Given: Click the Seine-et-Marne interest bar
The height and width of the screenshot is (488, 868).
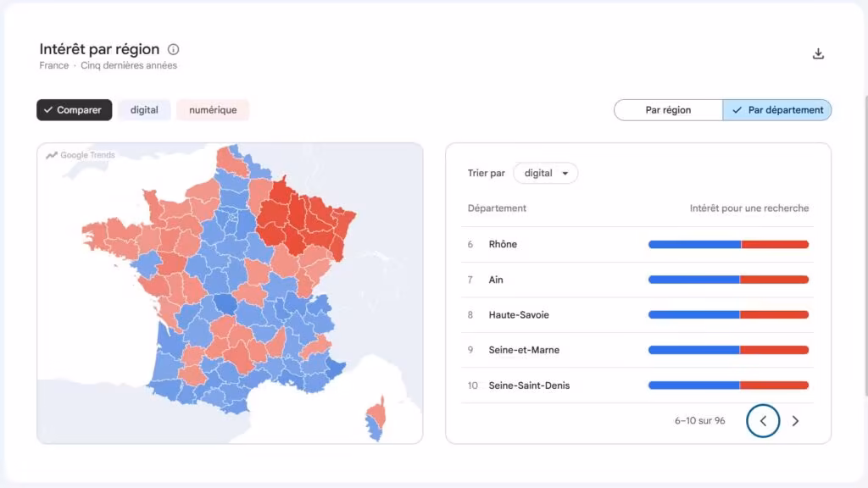Looking at the screenshot, I should 728,350.
